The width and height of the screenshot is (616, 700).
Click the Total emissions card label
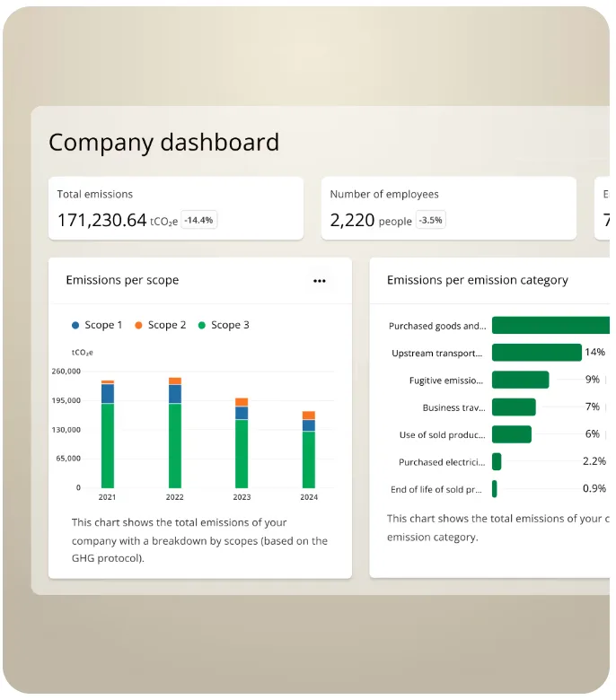tap(94, 194)
